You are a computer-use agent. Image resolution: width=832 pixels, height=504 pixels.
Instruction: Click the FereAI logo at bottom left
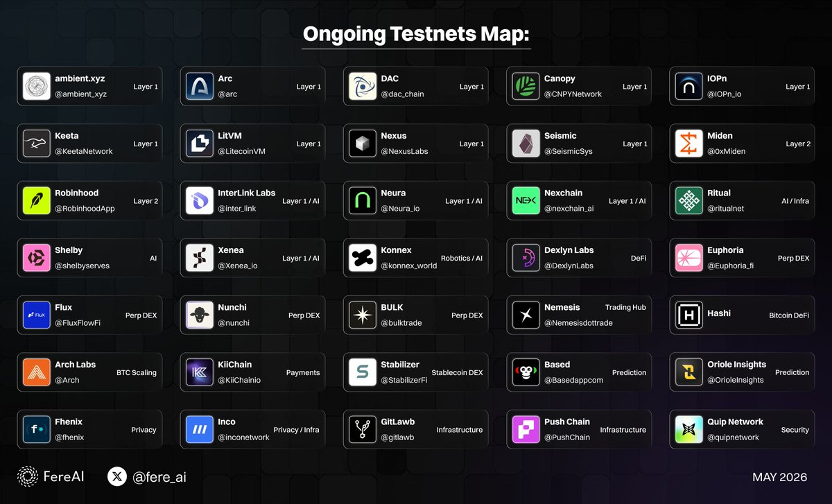51,476
